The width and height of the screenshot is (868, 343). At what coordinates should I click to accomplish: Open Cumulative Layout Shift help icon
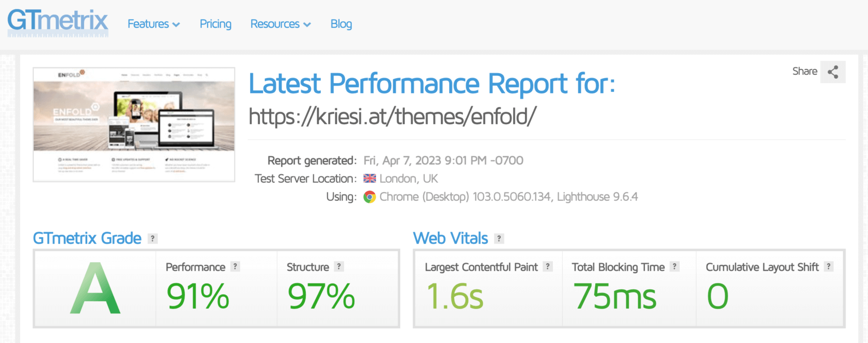coord(828,266)
